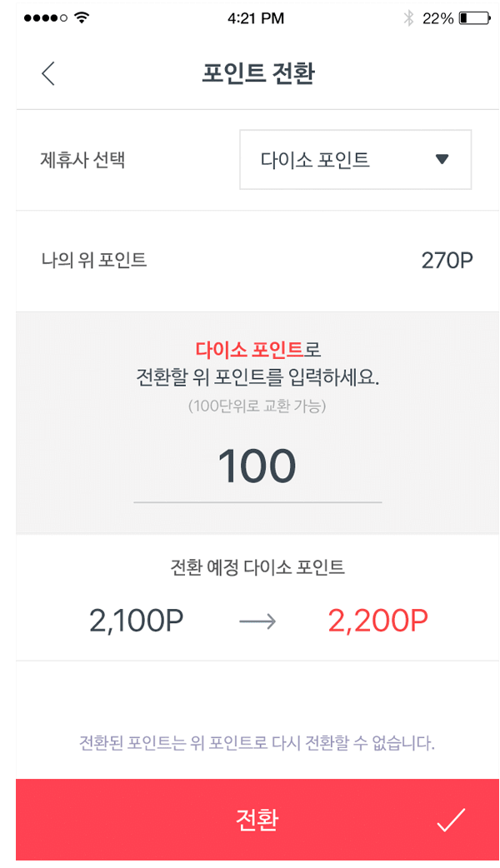Image resolution: width=500 pixels, height=868 pixels.
Task: Tap the signal strength dots
Action: [45, 17]
